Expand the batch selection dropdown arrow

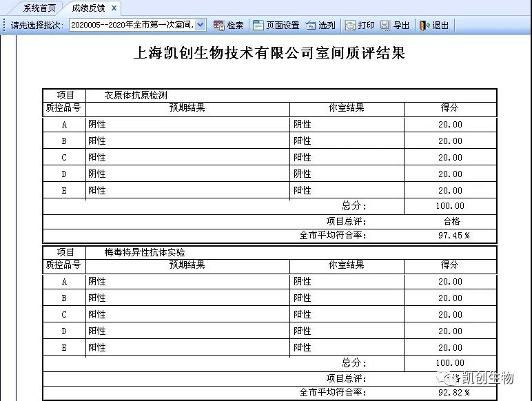(200, 25)
